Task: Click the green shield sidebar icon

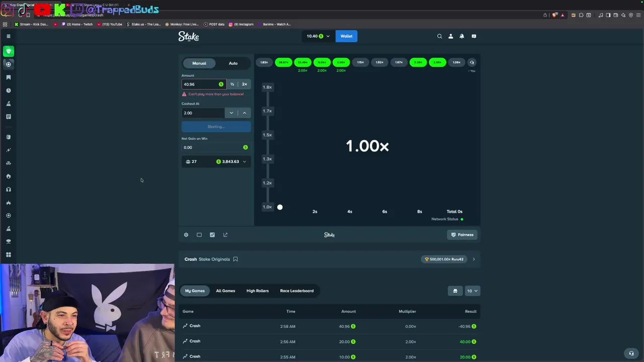Action: (9, 51)
